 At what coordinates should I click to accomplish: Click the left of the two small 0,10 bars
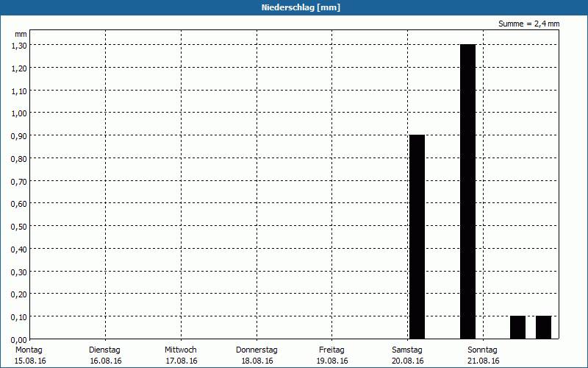517,327
